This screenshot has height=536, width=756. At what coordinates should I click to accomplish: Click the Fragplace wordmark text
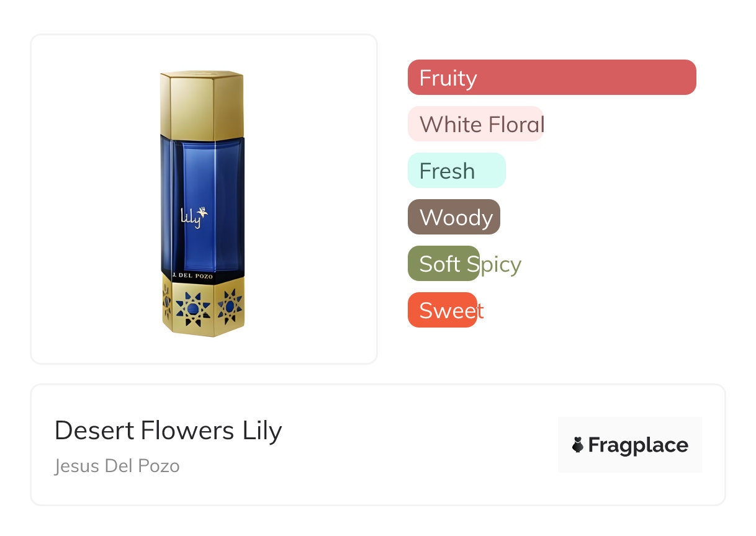(638, 445)
